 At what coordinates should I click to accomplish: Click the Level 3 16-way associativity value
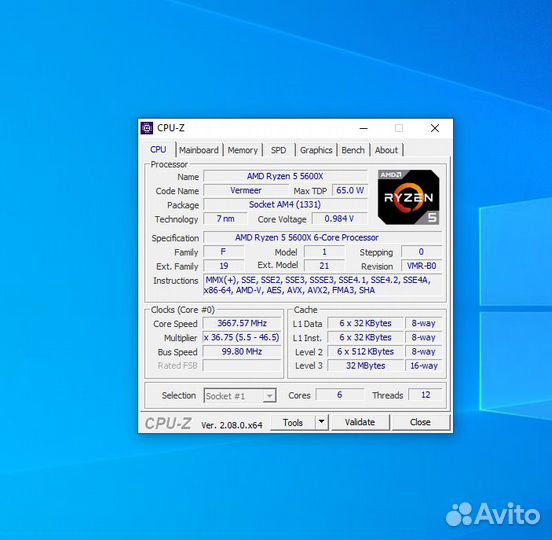point(424,365)
